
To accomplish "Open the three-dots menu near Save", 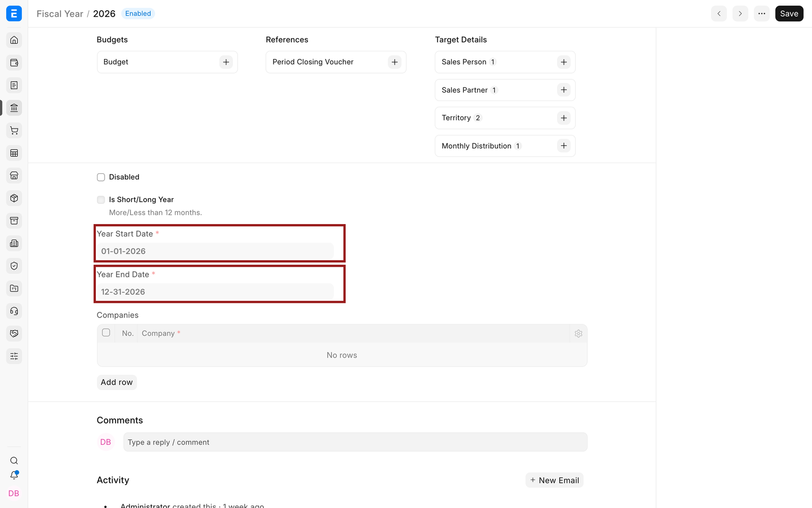I will [762, 14].
